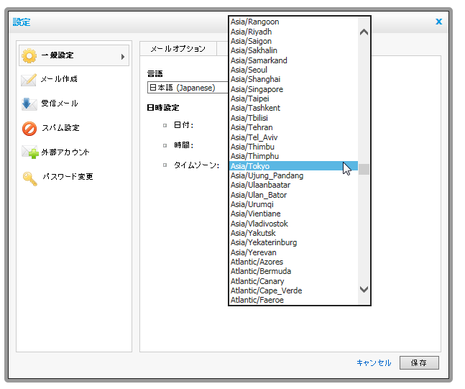The height and width of the screenshot is (389, 465).
Task: Click the メール作成 envelope pencil icon
Action: (29, 80)
